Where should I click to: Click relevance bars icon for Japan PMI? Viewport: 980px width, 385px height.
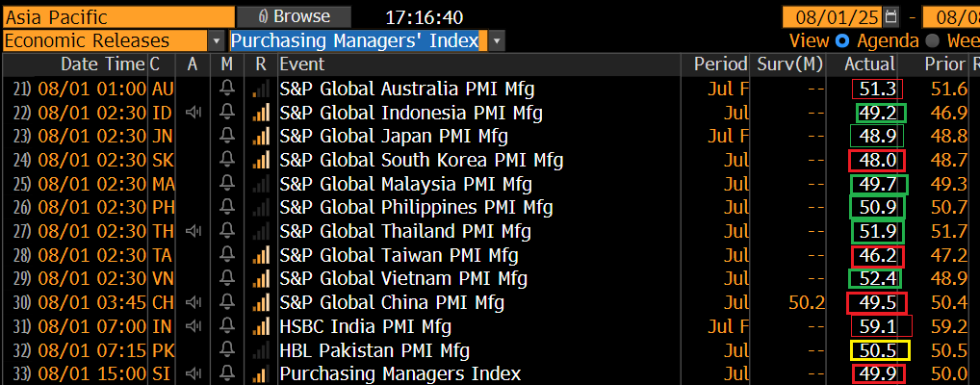(261, 137)
